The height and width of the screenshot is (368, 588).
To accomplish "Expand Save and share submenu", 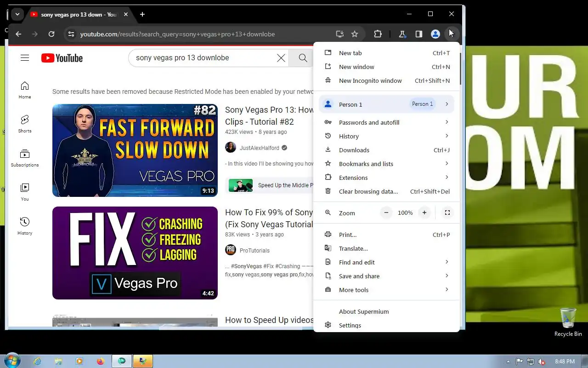I will (x=386, y=276).
